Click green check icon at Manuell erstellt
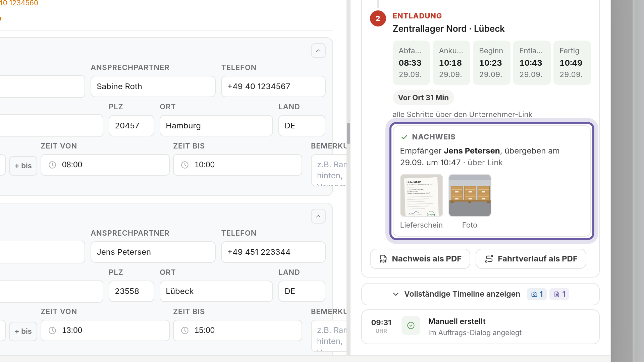Image resolution: width=644 pixels, height=362 pixels. pos(411,325)
